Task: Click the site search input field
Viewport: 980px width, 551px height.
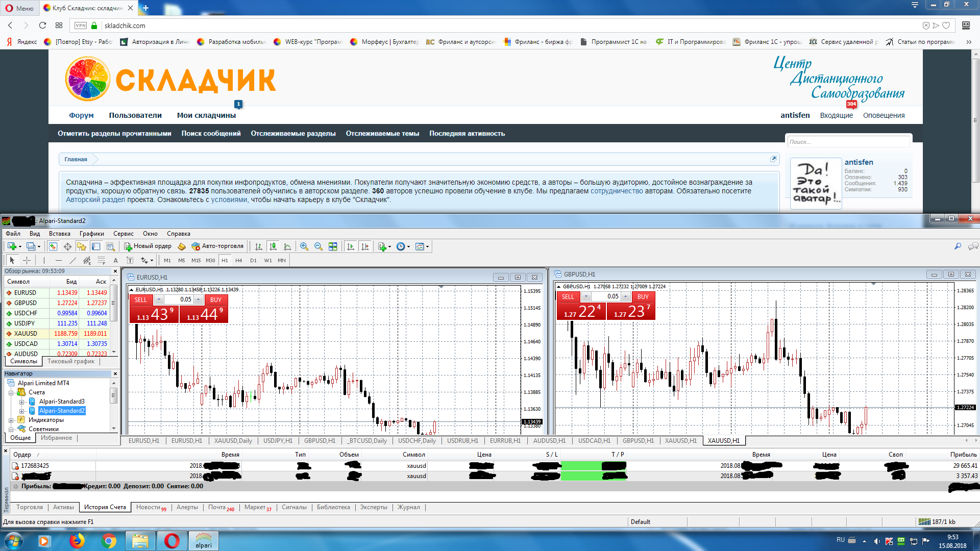Action: 848,142
